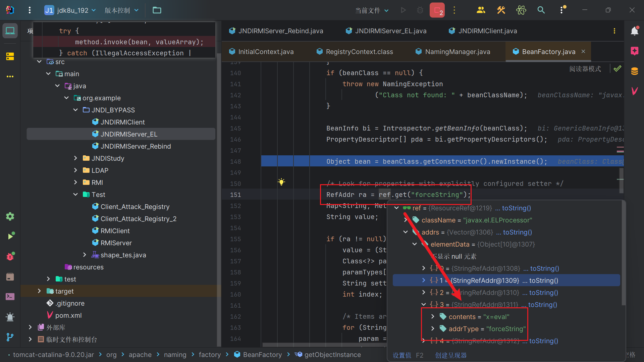Expand the JNDIStudy folder
Screen dimensions: 644x362
tap(75, 158)
